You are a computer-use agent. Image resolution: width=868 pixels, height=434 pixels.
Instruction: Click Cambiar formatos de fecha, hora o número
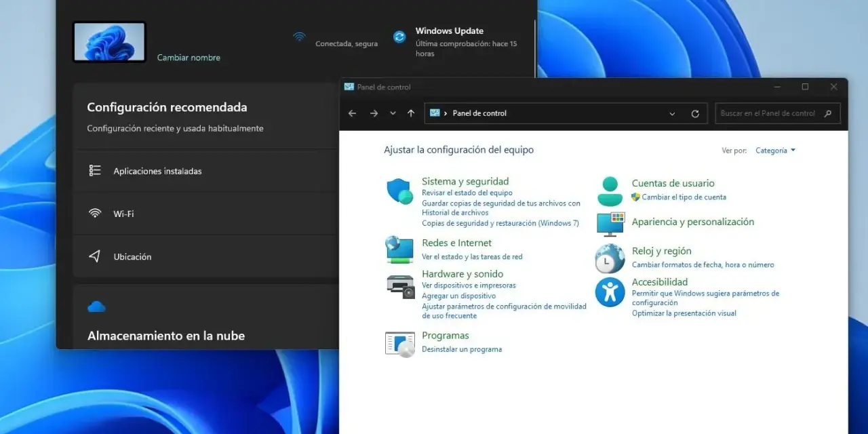pyautogui.click(x=703, y=265)
